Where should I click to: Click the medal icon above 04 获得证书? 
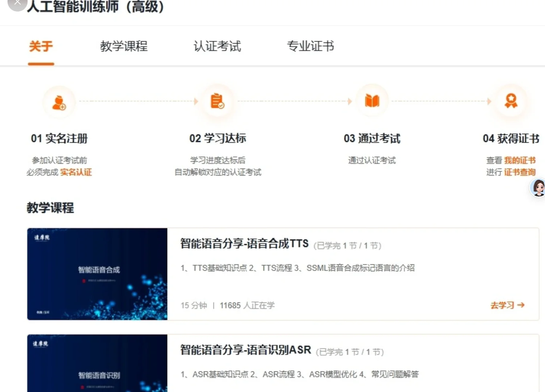coord(510,101)
